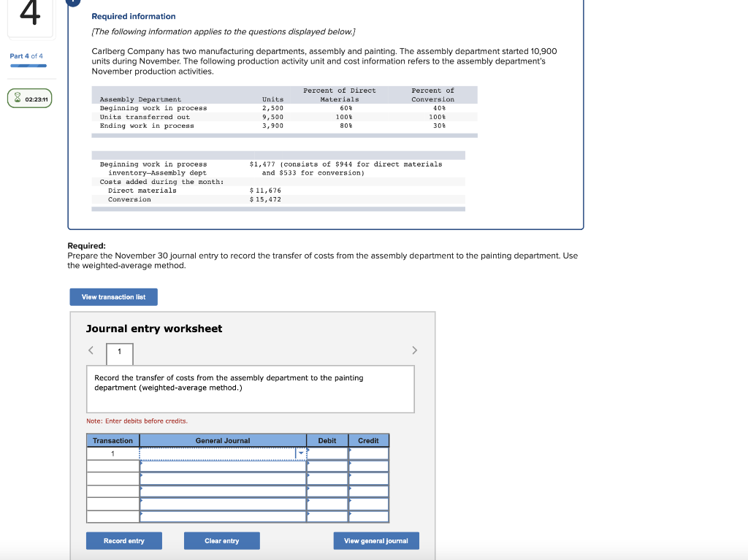
Task: Click last row General Journal field
Action: [x=222, y=516]
